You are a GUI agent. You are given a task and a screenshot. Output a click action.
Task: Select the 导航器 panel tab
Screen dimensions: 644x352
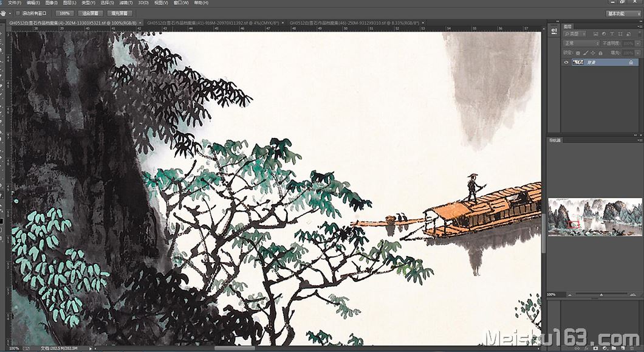tap(555, 140)
